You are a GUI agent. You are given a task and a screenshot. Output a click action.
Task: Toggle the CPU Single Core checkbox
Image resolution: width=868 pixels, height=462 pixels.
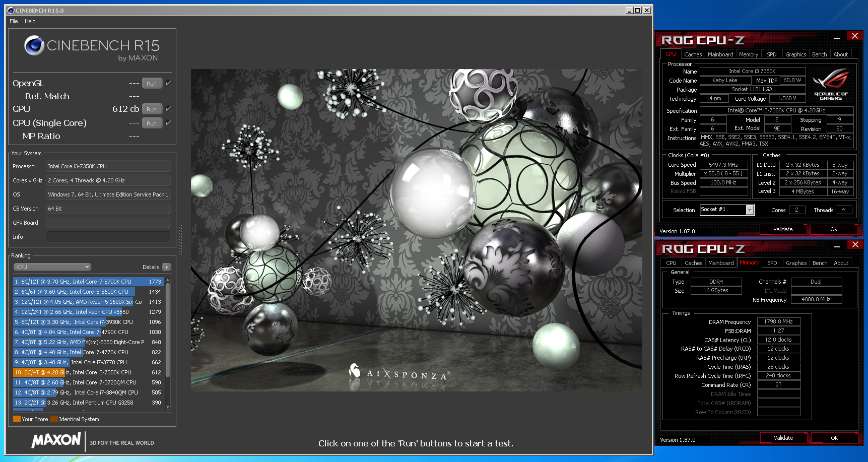tap(168, 123)
